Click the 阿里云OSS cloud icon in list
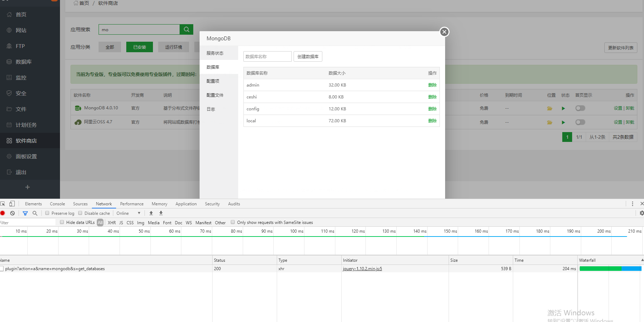Image resolution: width=644 pixels, height=322 pixels. click(x=78, y=122)
